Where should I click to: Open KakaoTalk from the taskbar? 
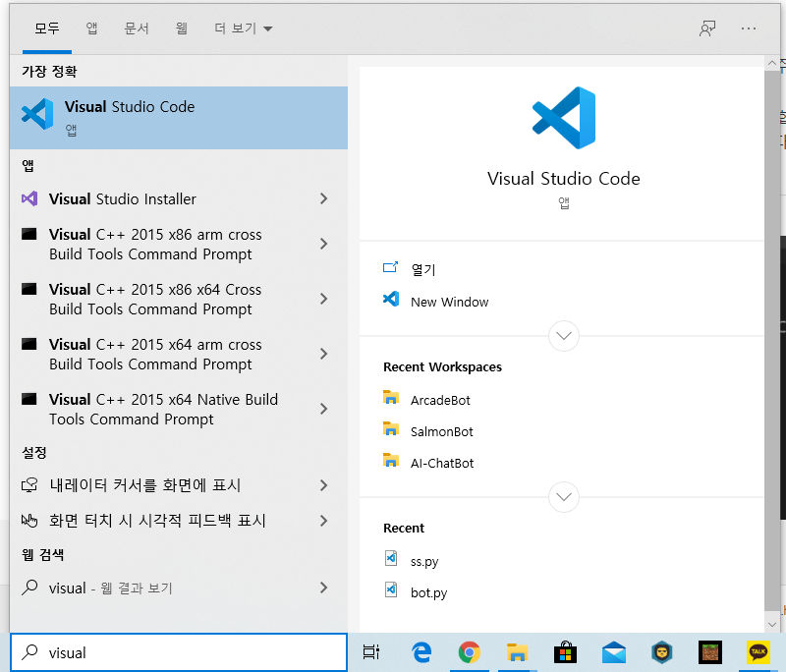(758, 652)
